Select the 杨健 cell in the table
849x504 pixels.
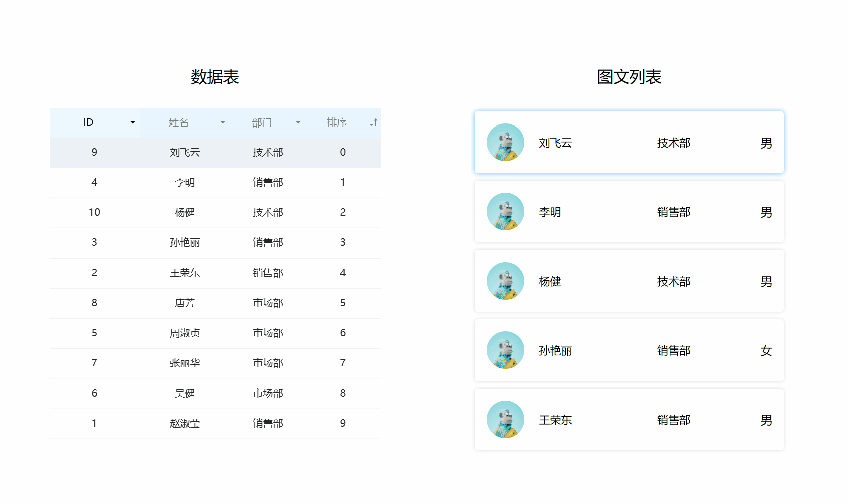(x=185, y=213)
